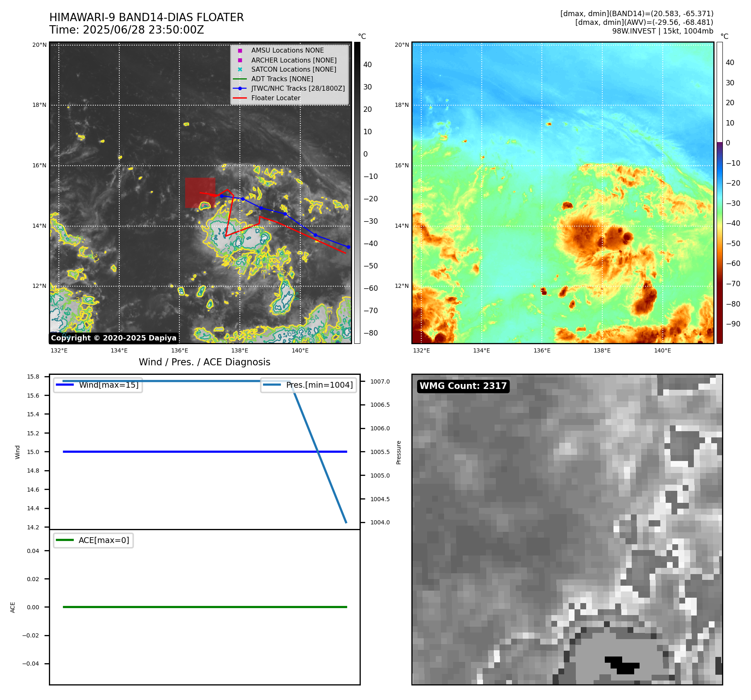Click the -0.04 tick on ACE axis

[x=31, y=664]
